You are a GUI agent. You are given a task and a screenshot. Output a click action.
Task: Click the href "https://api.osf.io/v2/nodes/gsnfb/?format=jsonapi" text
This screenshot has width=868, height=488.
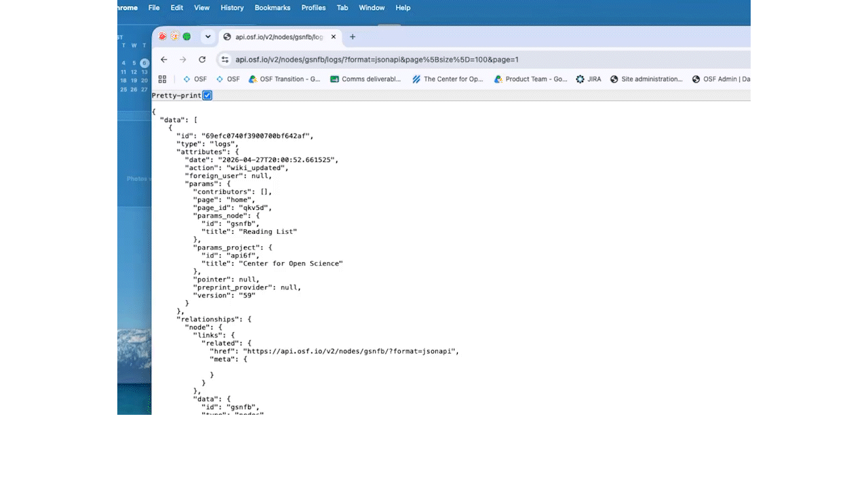point(351,351)
